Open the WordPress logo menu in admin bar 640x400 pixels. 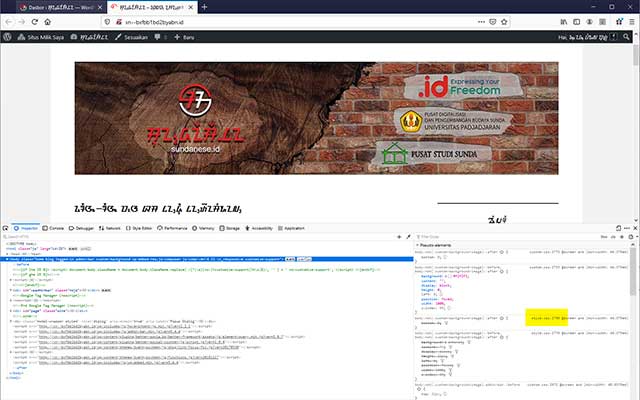click(x=7, y=37)
